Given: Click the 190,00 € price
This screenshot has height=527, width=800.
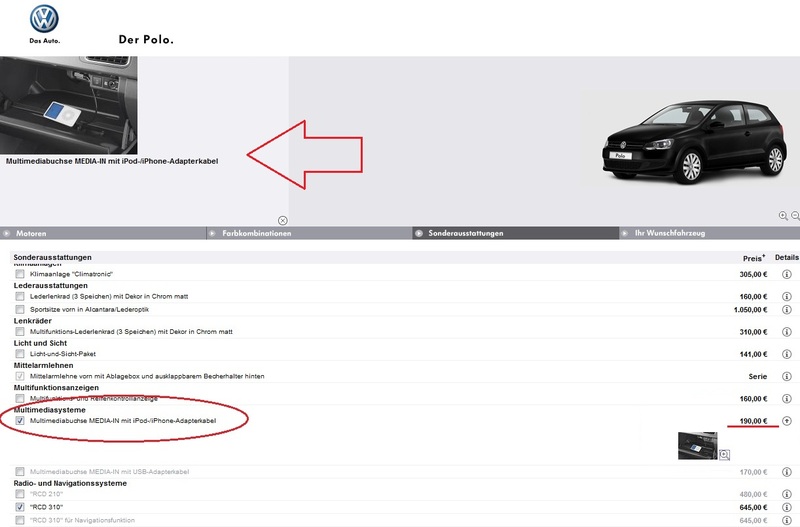Looking at the screenshot, I should pyautogui.click(x=754, y=421).
